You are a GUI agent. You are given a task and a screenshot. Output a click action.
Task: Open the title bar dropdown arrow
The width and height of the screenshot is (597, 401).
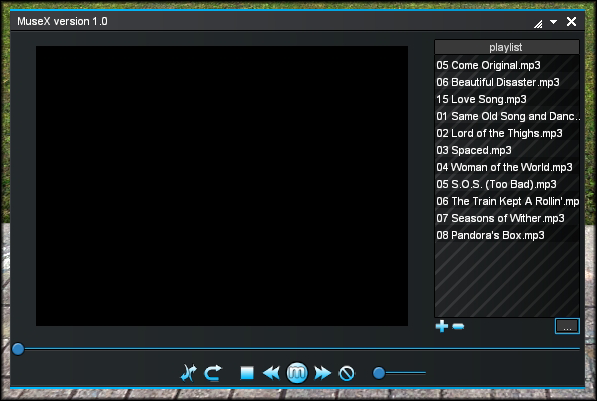point(554,22)
